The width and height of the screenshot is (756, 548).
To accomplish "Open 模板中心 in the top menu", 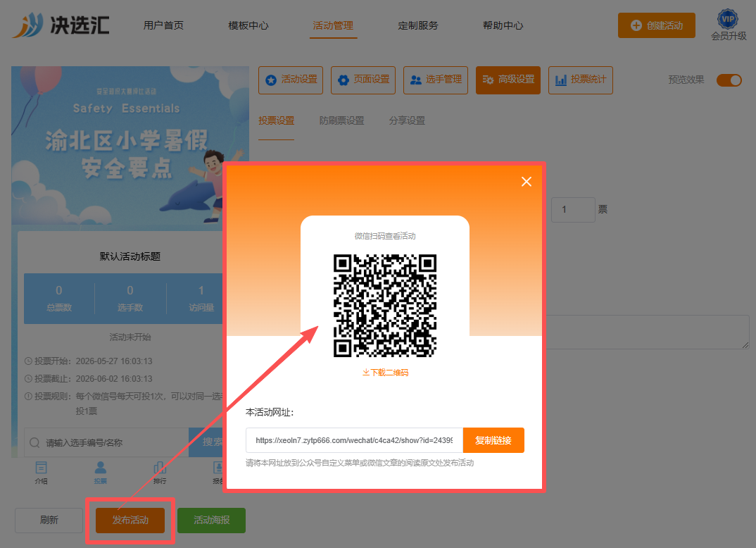I will 248,25.
